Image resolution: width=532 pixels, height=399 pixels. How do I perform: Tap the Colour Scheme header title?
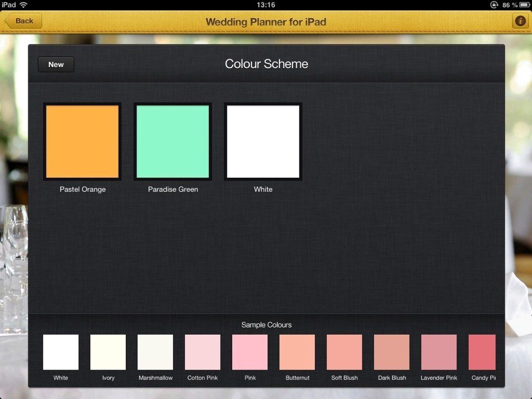pos(266,64)
